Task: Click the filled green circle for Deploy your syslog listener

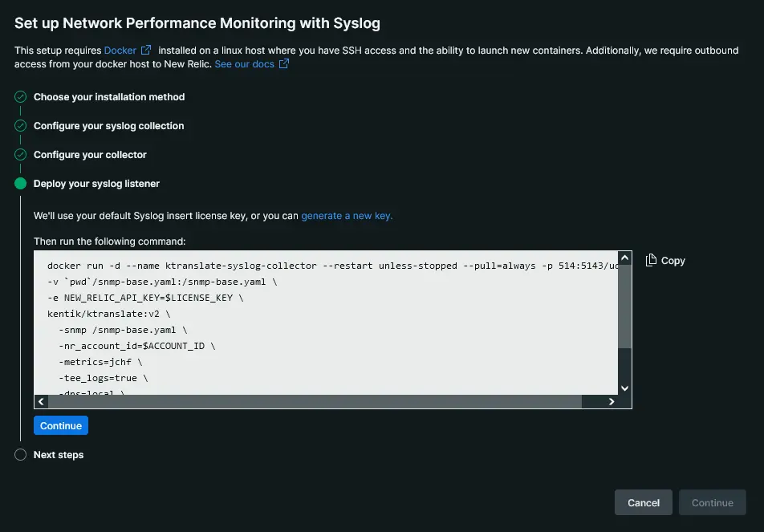Action: tap(21, 184)
